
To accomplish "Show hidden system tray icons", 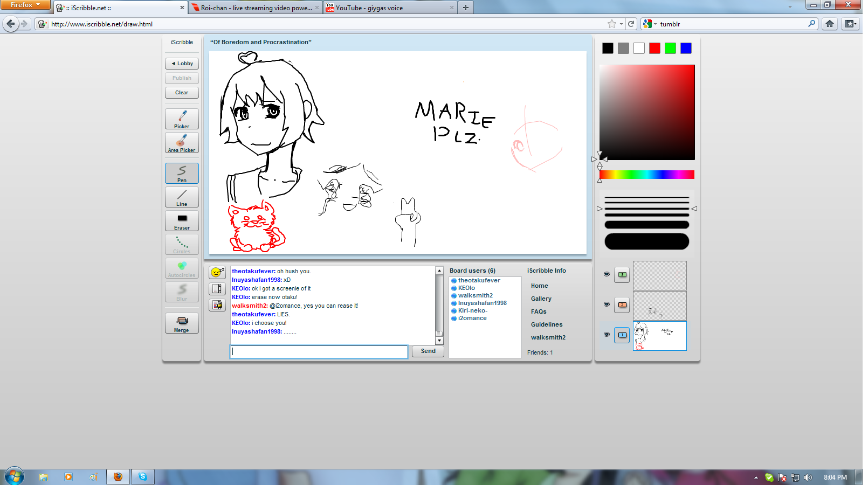I will click(x=756, y=477).
